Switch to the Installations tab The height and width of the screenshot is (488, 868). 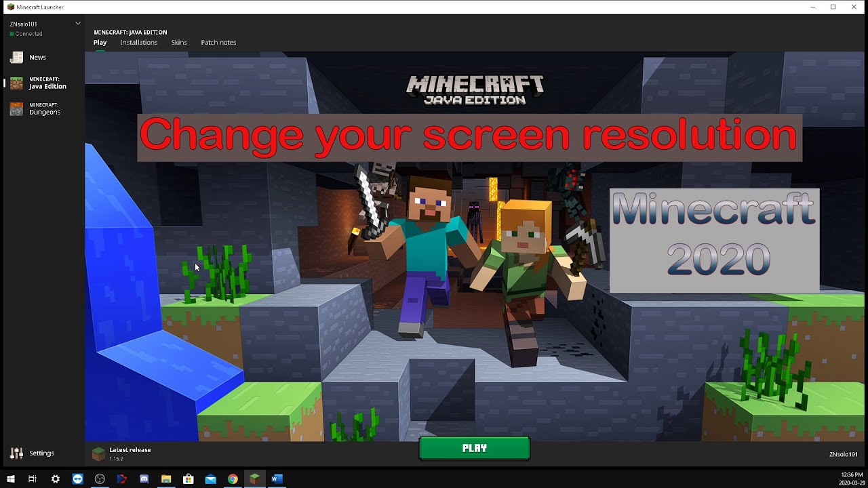[139, 42]
